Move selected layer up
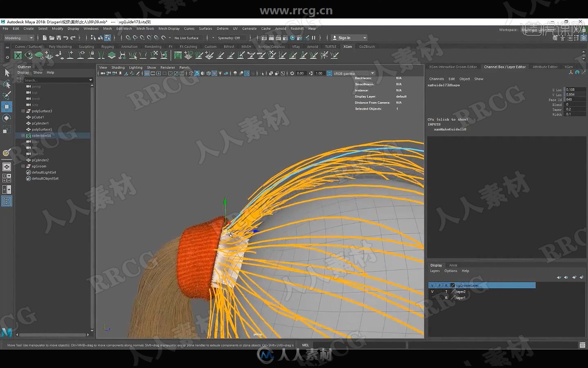 click(x=559, y=277)
